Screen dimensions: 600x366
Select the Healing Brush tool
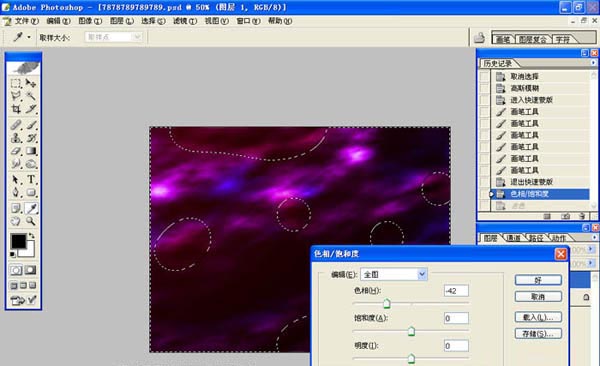click(x=16, y=124)
